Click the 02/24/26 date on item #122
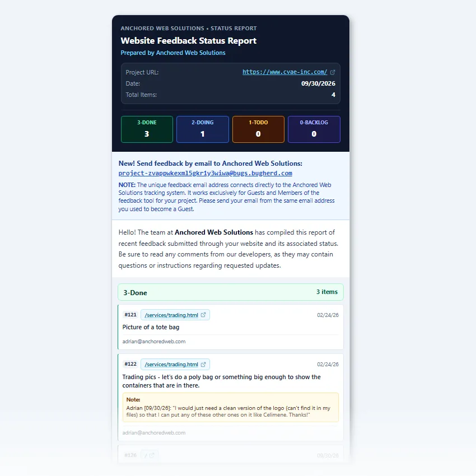Image resolution: width=476 pixels, height=476 pixels. [328, 365]
